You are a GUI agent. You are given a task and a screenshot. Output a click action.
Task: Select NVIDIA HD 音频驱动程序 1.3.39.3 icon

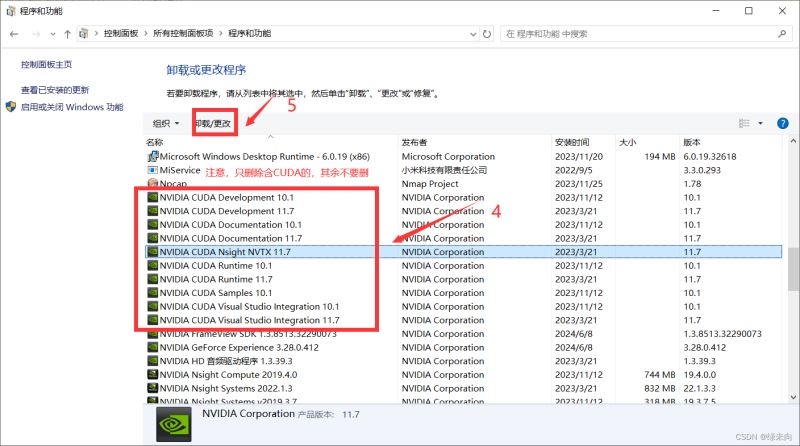152,361
